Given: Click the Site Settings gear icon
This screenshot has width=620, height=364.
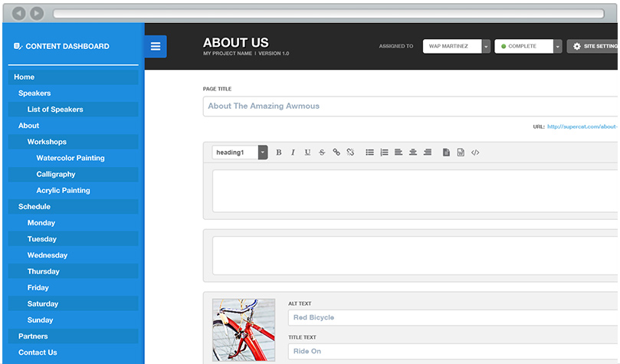Looking at the screenshot, I should pyautogui.click(x=577, y=46).
